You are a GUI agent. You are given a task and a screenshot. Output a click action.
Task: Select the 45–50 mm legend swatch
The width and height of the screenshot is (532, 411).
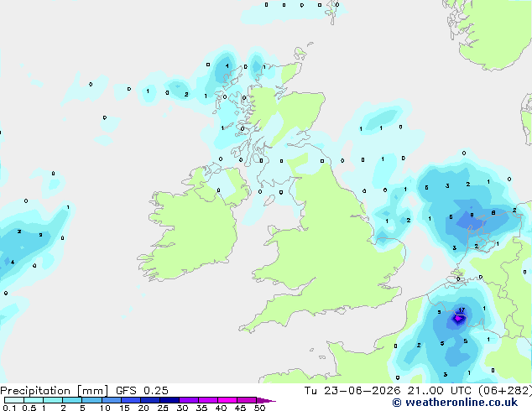247,400
